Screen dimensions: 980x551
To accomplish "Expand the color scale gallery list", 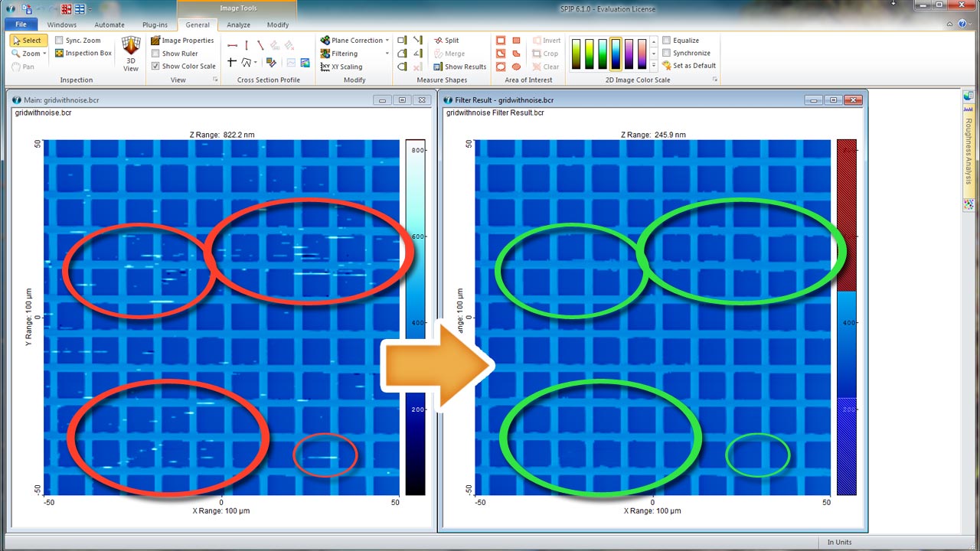I will tap(653, 66).
